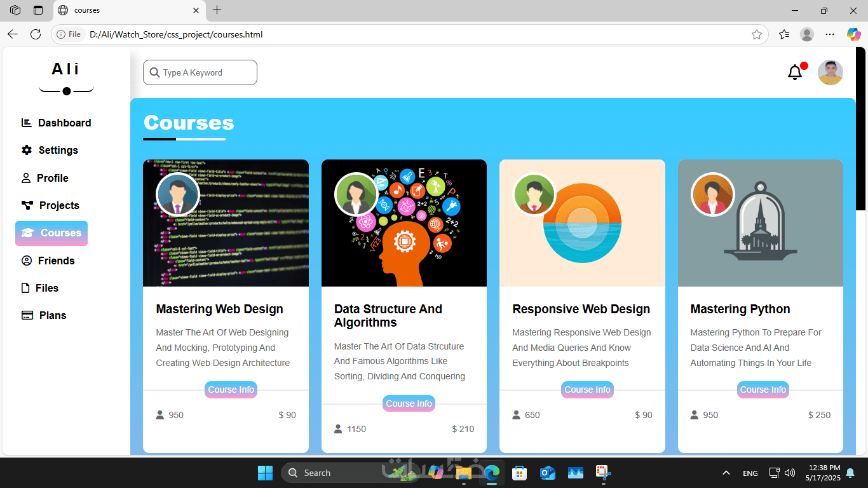Click the instructor avatar on Mastering Web Design card

pos(178,194)
